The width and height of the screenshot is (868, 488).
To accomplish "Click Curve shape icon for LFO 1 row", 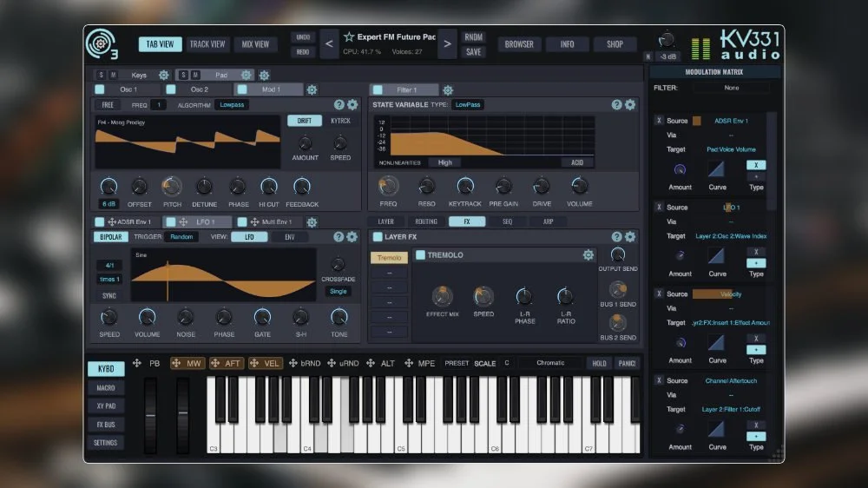I will pos(716,255).
